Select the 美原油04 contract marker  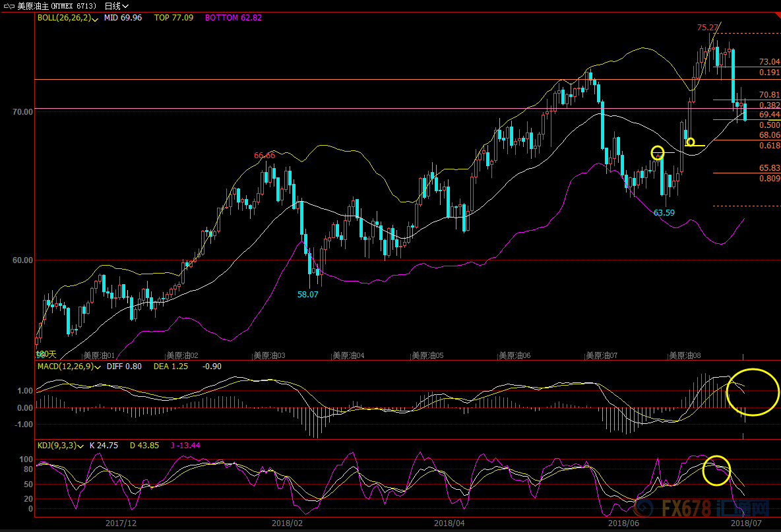pyautogui.click(x=348, y=355)
